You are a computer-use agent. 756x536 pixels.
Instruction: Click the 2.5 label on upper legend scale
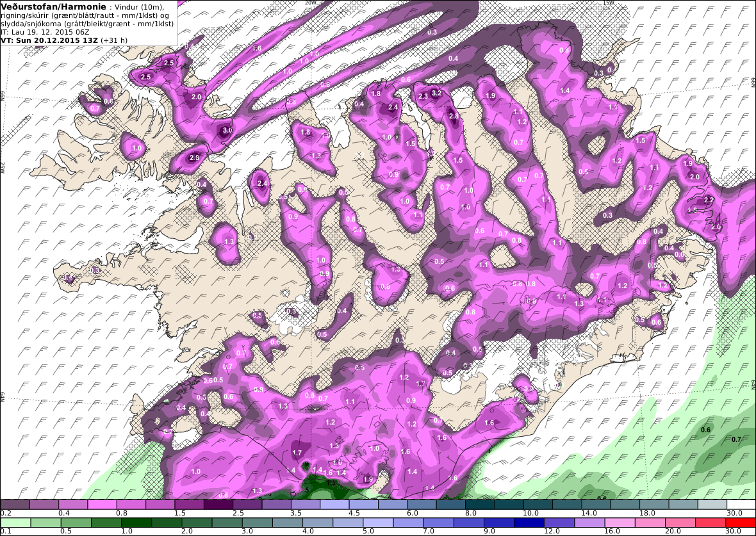tap(238, 514)
